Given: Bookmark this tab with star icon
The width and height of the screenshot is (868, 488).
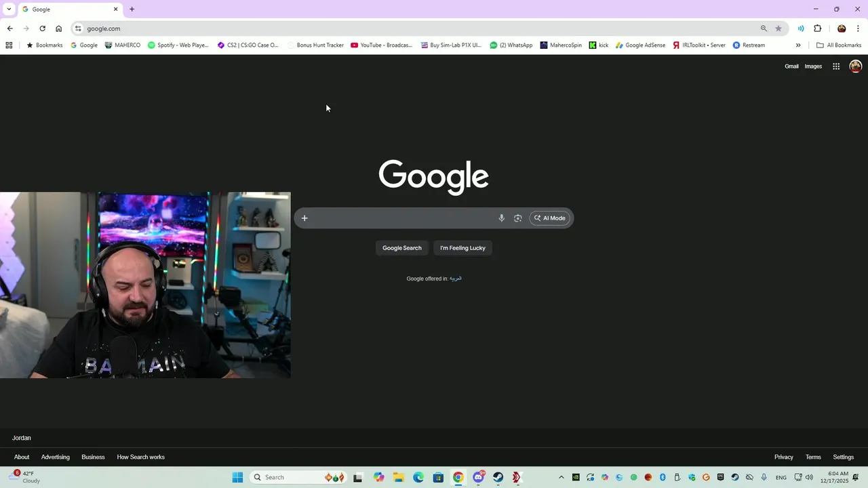Looking at the screenshot, I should point(778,28).
